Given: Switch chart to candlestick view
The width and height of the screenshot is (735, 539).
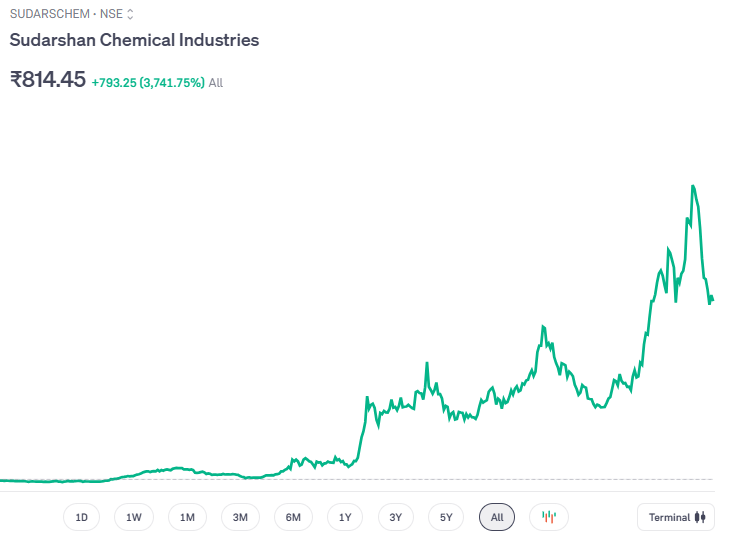Looking at the screenshot, I should pos(548,517).
